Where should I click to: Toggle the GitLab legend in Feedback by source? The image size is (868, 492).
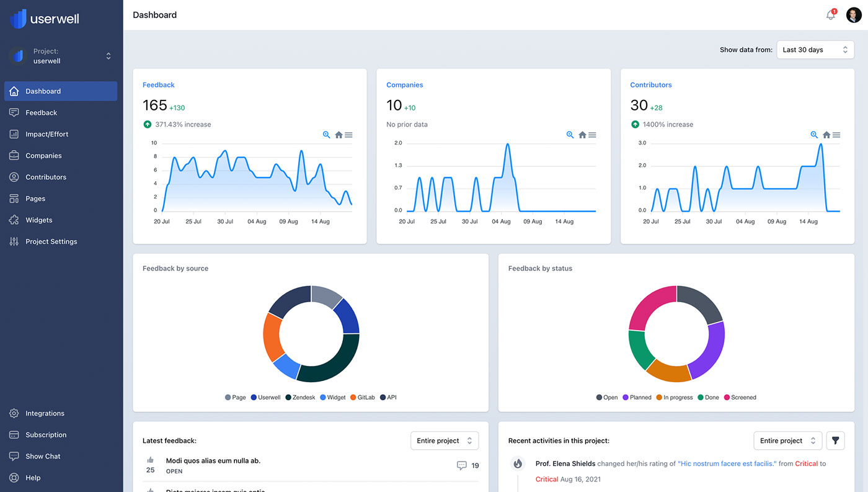362,397
